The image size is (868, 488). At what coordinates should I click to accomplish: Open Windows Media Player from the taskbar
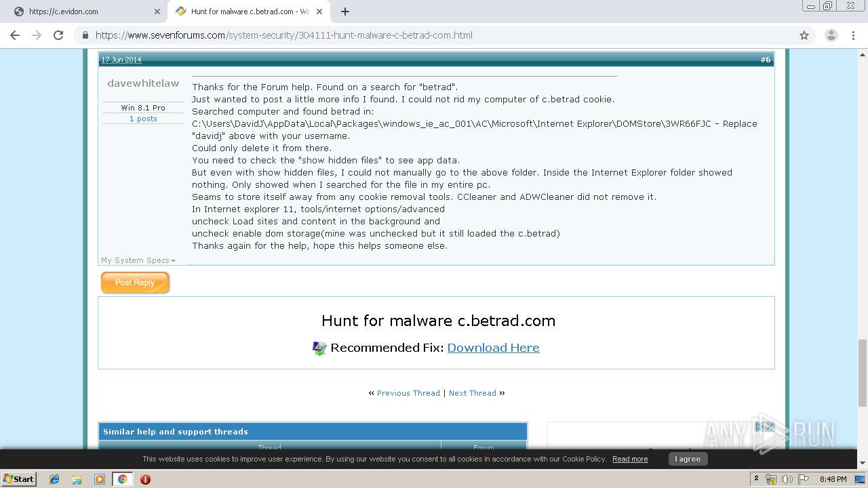click(100, 479)
